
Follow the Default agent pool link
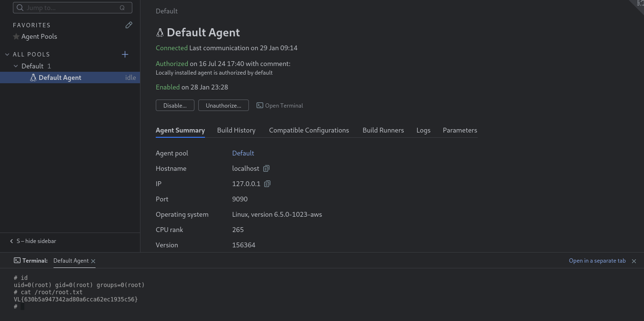pyautogui.click(x=243, y=153)
